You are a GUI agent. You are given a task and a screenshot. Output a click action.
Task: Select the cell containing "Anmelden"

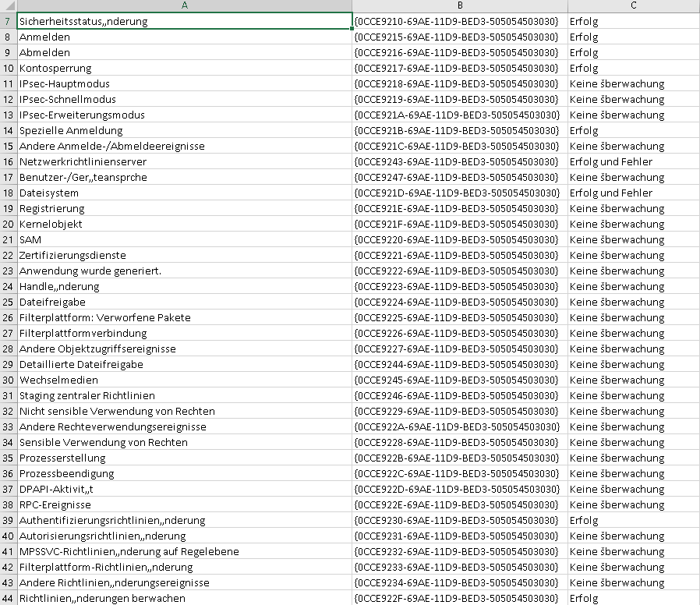pyautogui.click(x=45, y=37)
